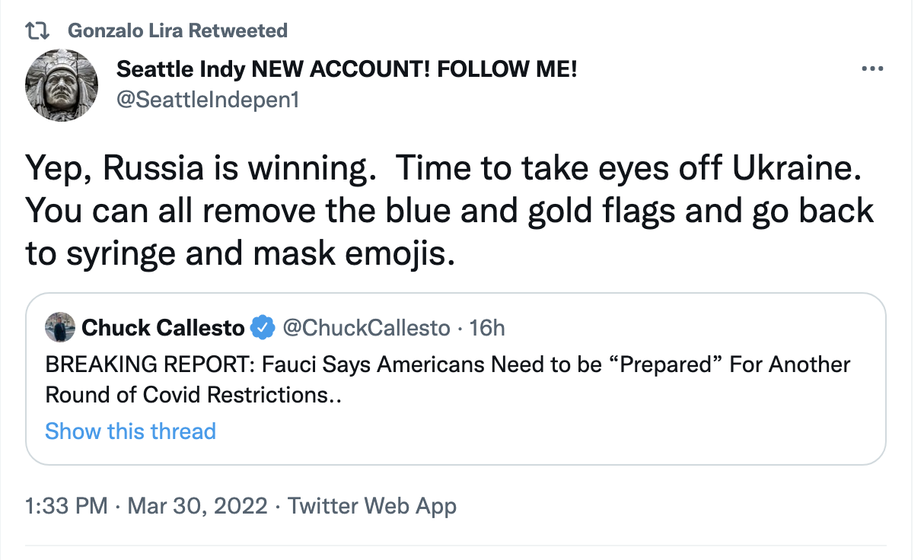
Task: Click the @SeattleIndepen1 handle
Action: [x=208, y=99]
